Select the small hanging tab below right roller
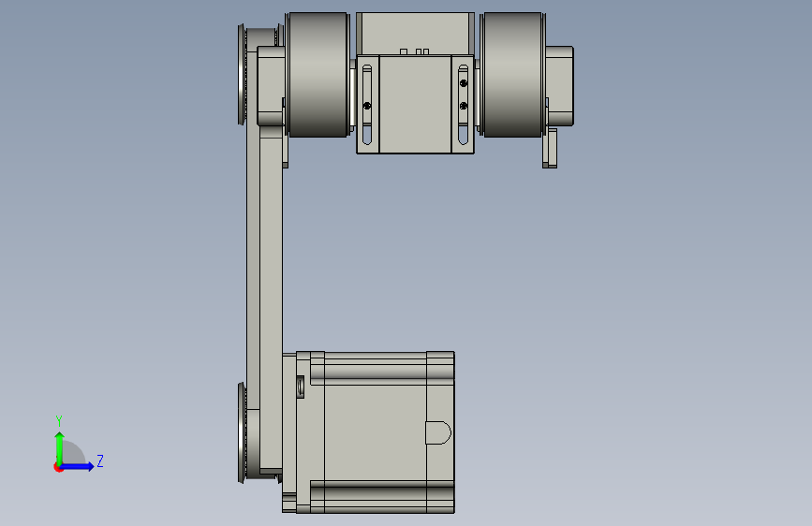This screenshot has width=812, height=526. pos(550,148)
